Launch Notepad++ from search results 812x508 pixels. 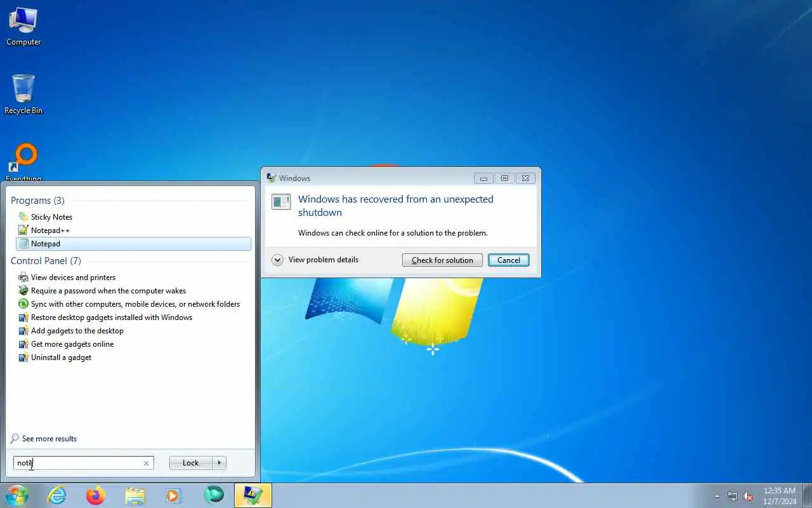(x=133, y=230)
